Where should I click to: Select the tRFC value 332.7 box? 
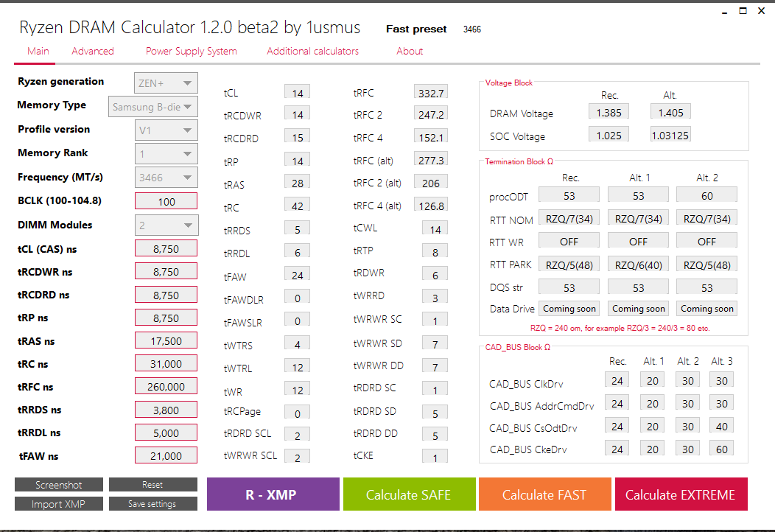(431, 92)
